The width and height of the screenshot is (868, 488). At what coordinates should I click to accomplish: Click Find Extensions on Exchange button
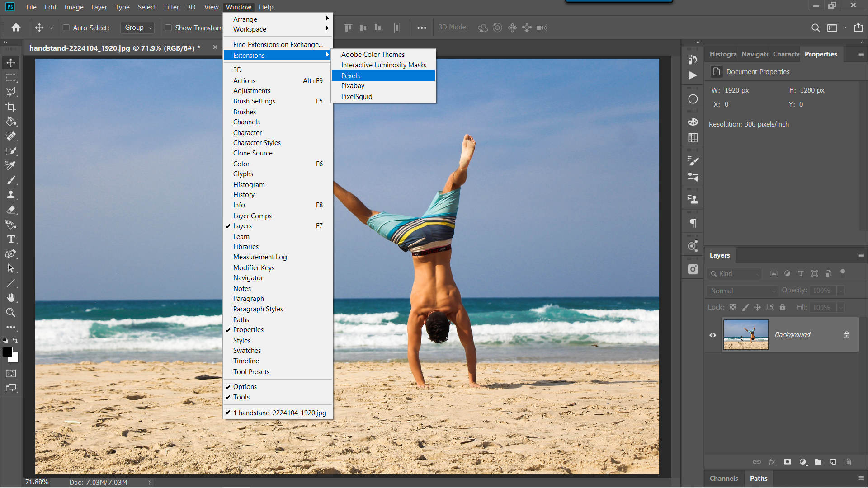[278, 44]
